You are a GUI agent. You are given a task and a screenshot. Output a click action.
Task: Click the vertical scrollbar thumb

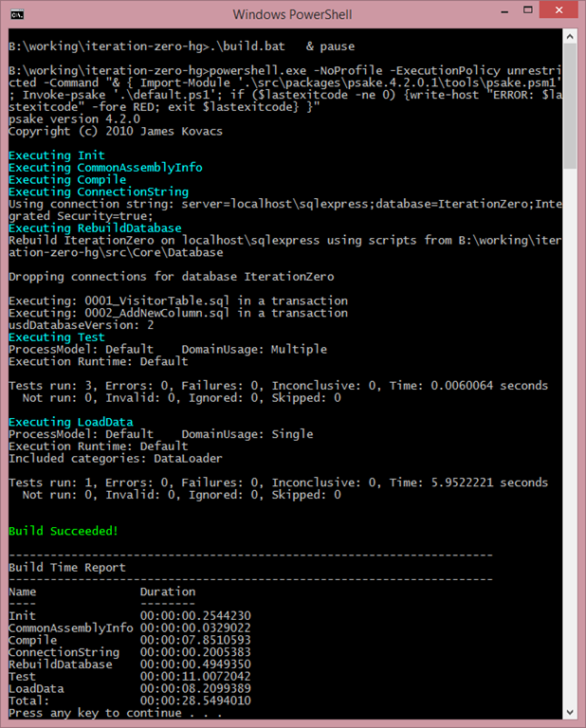(x=570, y=106)
